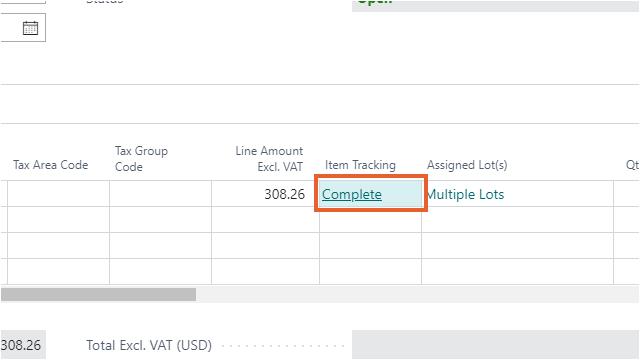
Task: Select second row empty Line Amount cell
Action: (x=265, y=220)
